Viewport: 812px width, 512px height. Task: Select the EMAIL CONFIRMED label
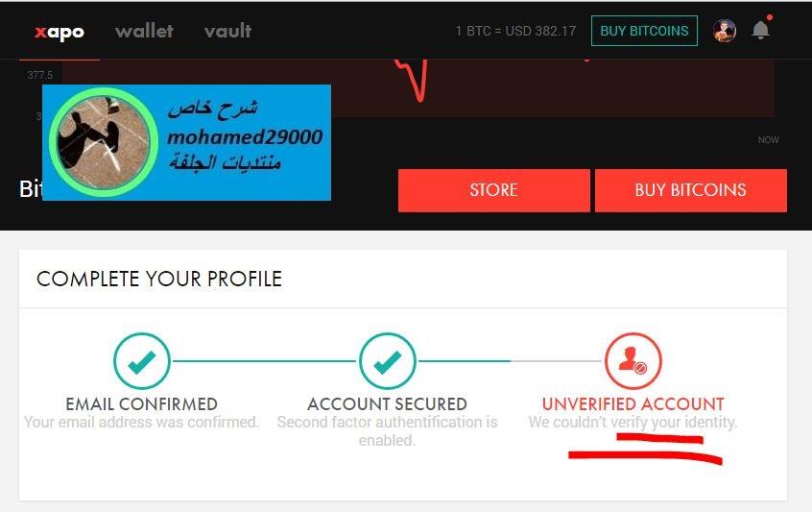pyautogui.click(x=141, y=403)
